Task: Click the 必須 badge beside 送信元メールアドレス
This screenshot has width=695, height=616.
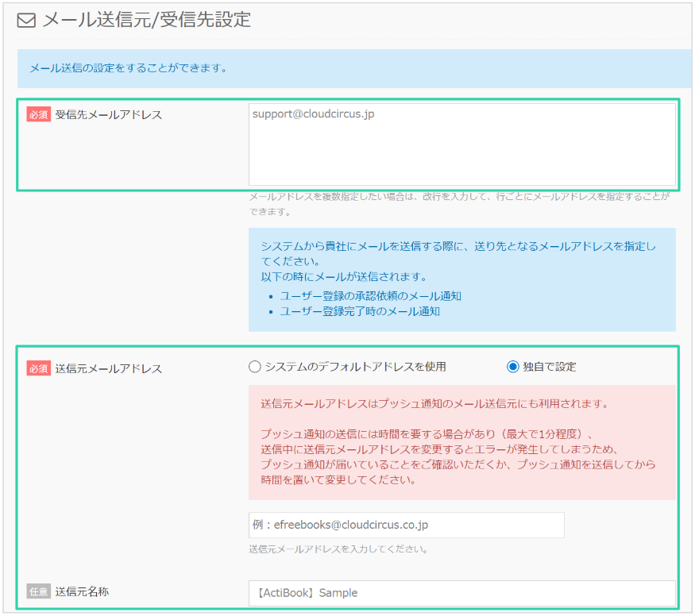Action: pos(39,368)
